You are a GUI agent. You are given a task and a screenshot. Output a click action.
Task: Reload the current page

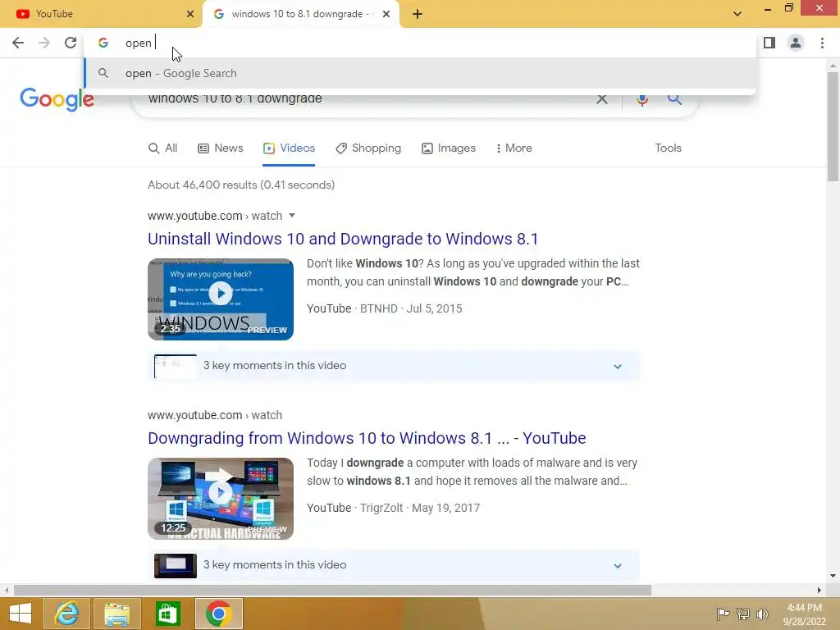[x=71, y=43]
